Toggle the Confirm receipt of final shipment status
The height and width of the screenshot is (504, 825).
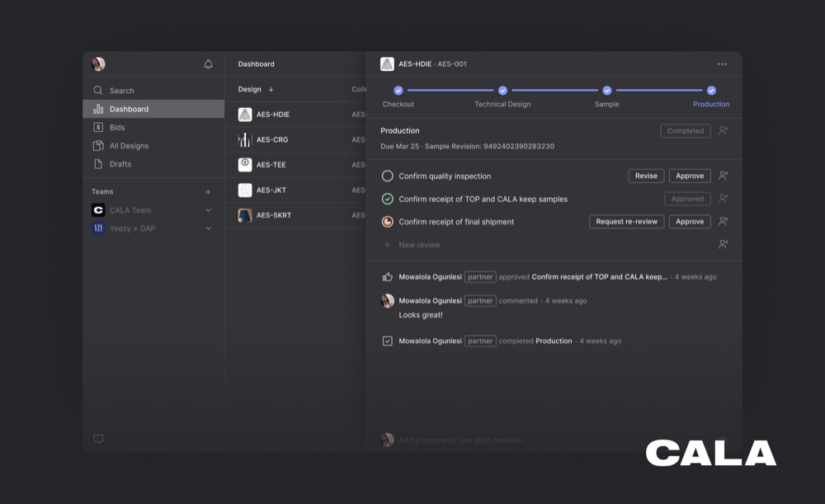(x=388, y=222)
